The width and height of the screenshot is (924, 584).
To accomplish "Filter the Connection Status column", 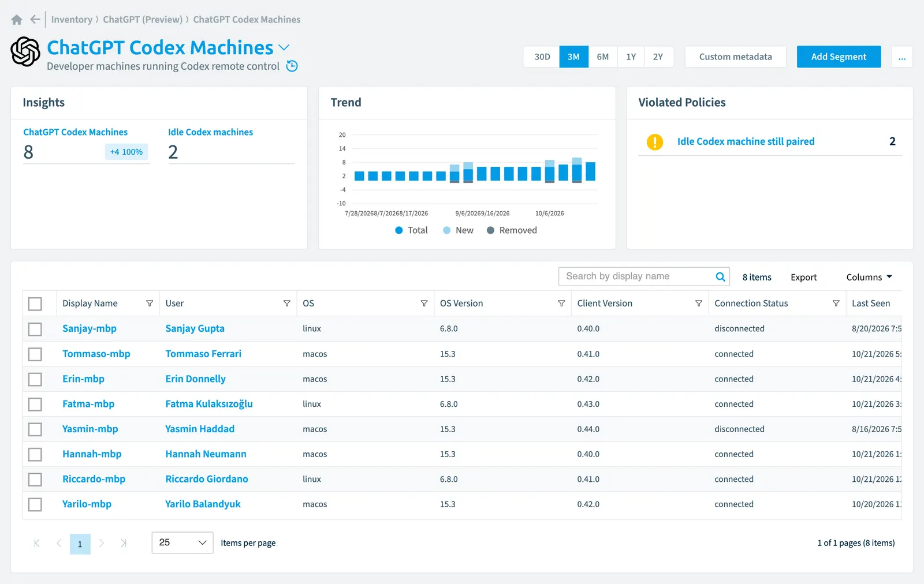I will coord(836,304).
